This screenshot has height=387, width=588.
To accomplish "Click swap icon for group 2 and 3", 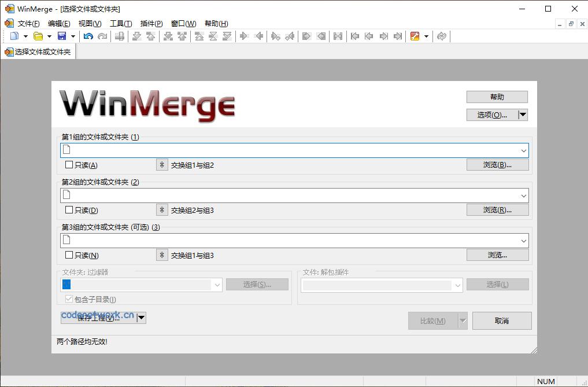I will point(162,210).
